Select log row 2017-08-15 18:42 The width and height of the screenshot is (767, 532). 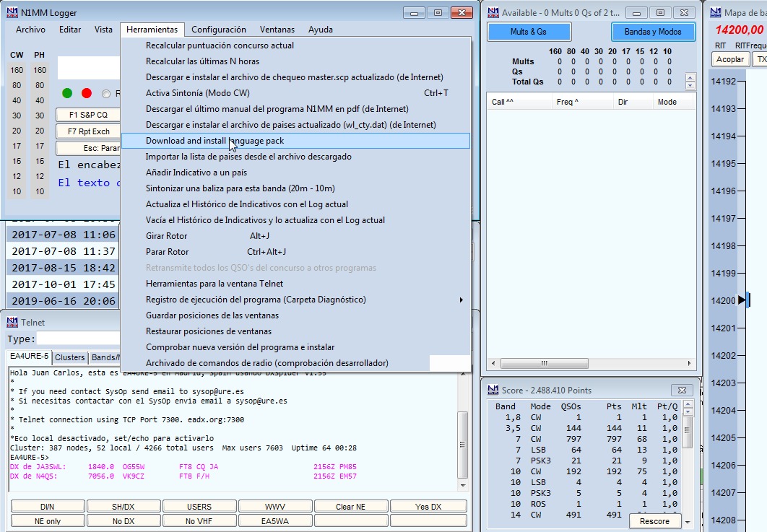pyautogui.click(x=64, y=268)
